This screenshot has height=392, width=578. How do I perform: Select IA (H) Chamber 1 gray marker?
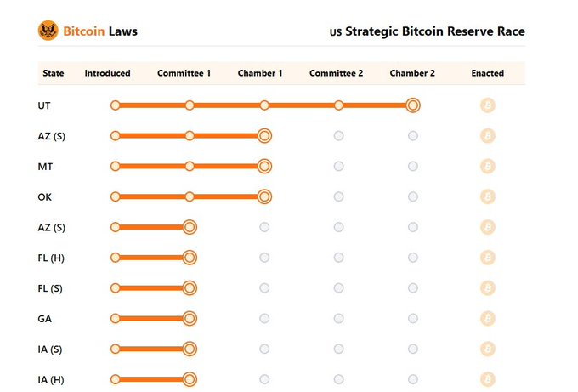pos(264,379)
